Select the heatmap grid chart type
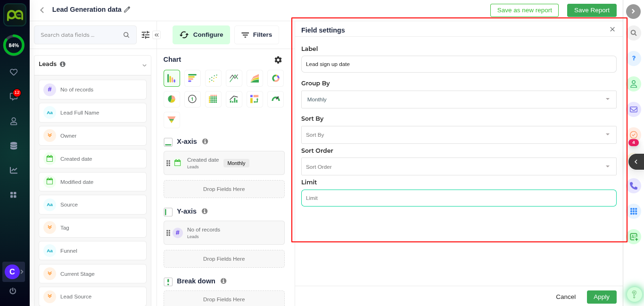The height and width of the screenshot is (306, 644). 213,99
